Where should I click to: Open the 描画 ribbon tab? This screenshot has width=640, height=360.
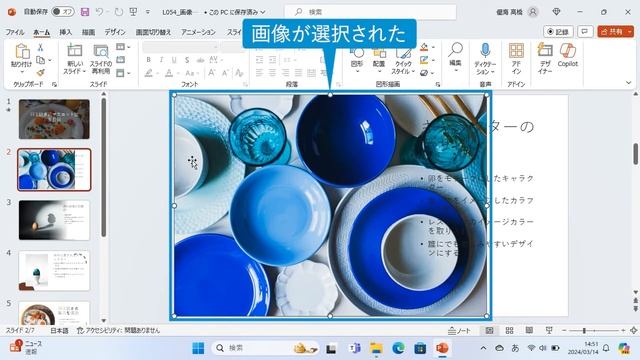pyautogui.click(x=88, y=32)
